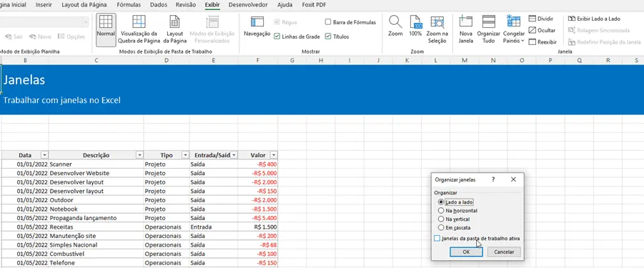Select column F header

257,60
